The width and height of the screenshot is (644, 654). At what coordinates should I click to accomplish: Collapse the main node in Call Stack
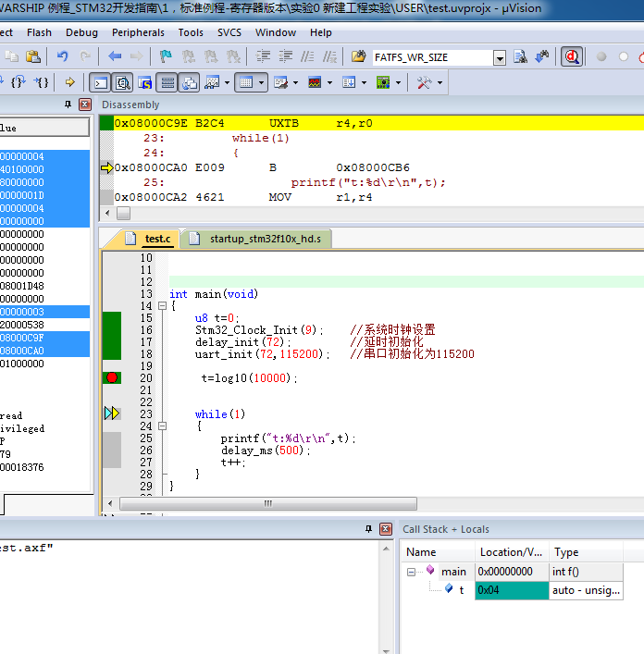pyautogui.click(x=411, y=572)
